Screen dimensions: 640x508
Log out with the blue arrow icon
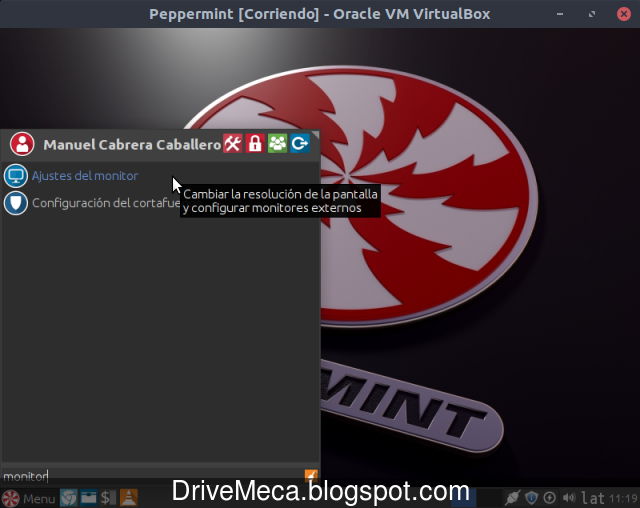(300, 144)
